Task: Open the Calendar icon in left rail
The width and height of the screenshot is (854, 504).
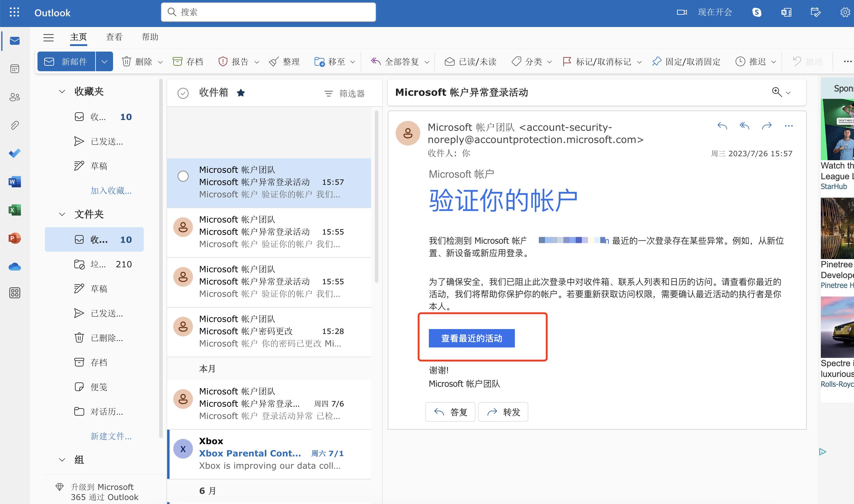Action: tap(15, 69)
